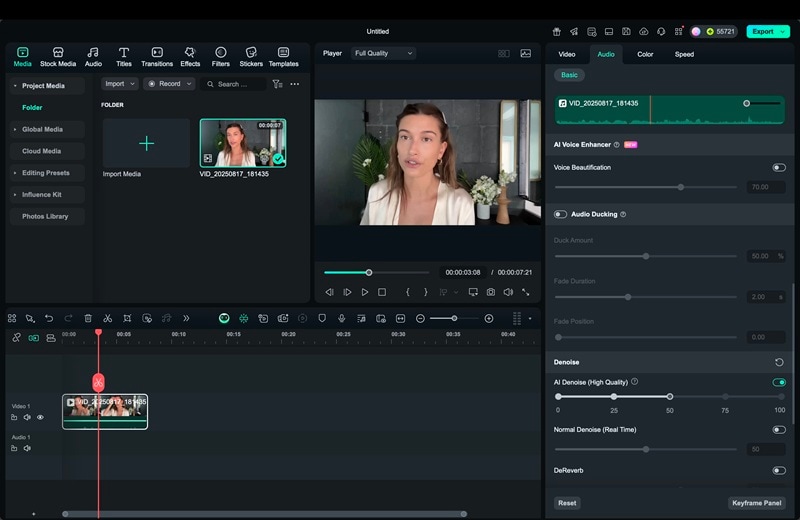Image resolution: width=800 pixels, height=520 pixels.
Task: Switch to the Video properties tab
Action: point(566,54)
